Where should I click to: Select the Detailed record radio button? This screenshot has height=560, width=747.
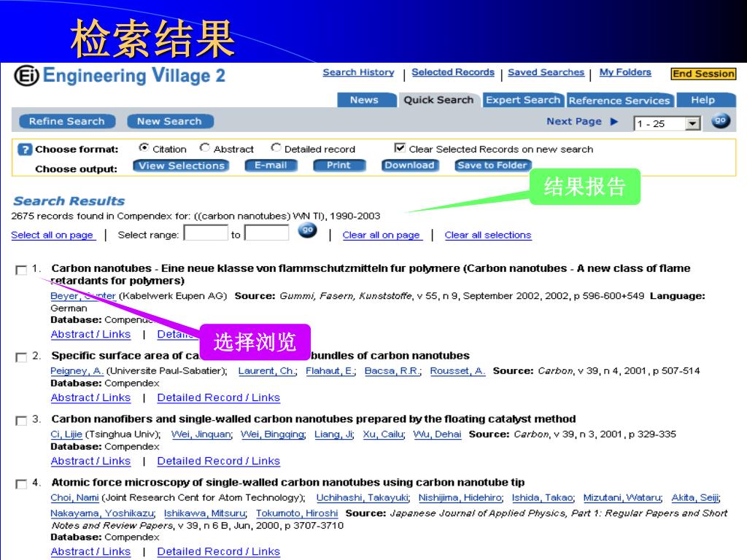click(x=276, y=147)
